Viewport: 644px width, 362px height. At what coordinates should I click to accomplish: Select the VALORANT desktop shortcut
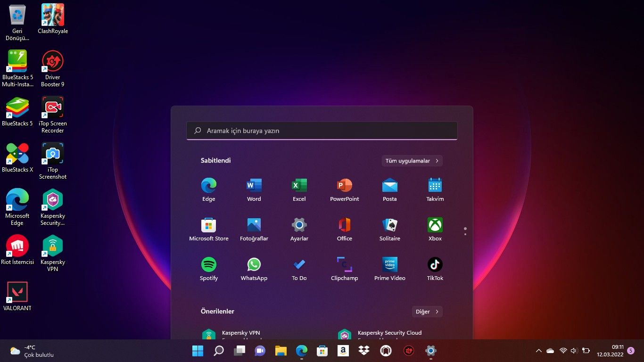point(17,296)
